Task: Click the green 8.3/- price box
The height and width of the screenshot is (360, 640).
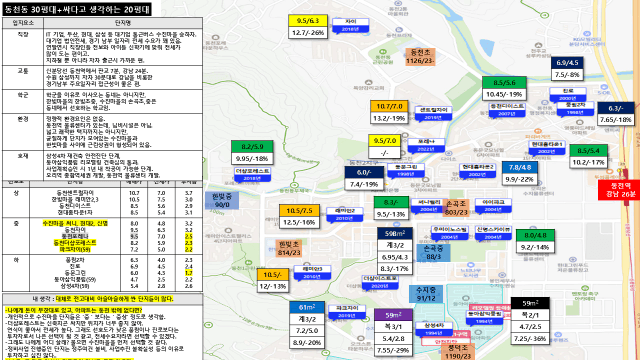Action: (391, 202)
